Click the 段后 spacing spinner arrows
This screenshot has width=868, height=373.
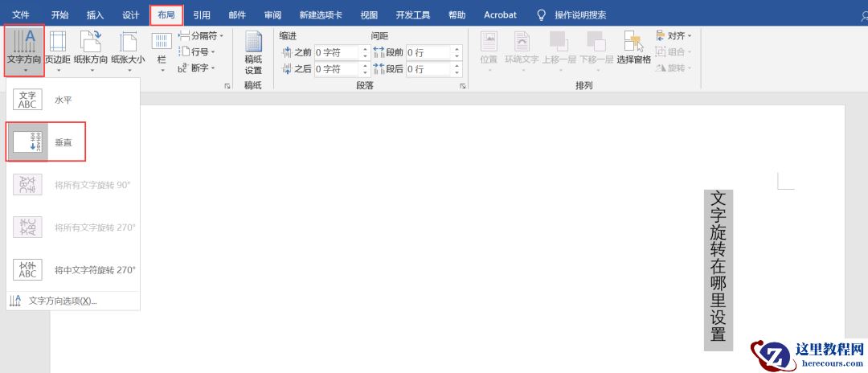point(457,69)
